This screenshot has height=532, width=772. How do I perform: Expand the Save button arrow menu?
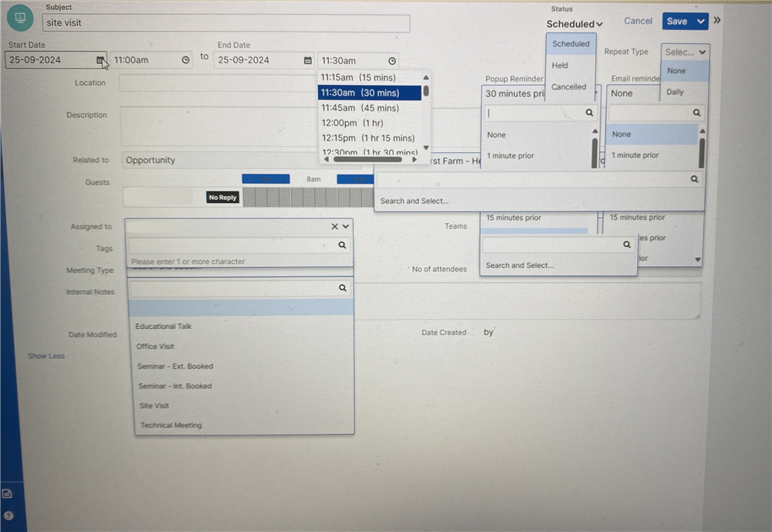tap(701, 21)
